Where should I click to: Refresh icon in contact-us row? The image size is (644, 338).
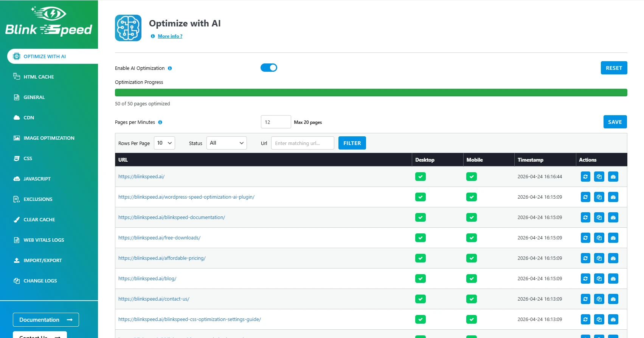pos(585,299)
